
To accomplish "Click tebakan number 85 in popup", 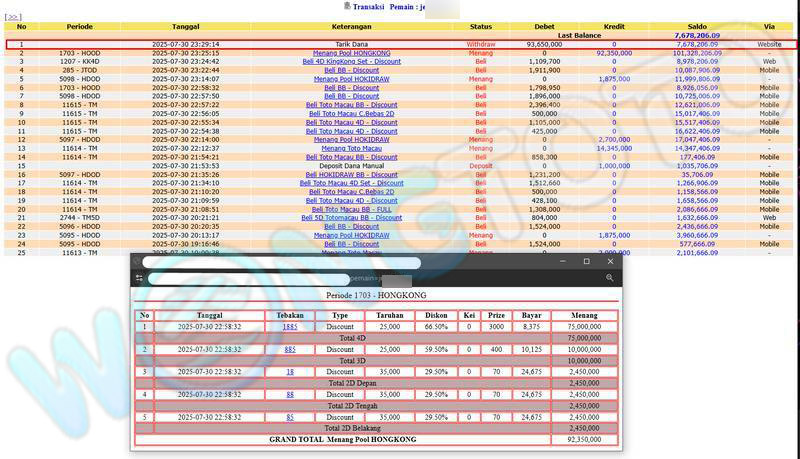I will pyautogui.click(x=290, y=417).
